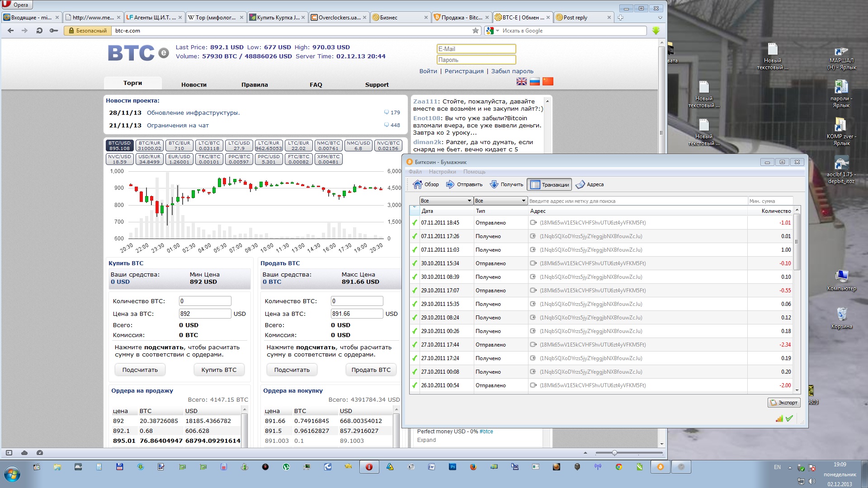
Task: Select the LTC/USD currency pair button
Action: (239, 145)
